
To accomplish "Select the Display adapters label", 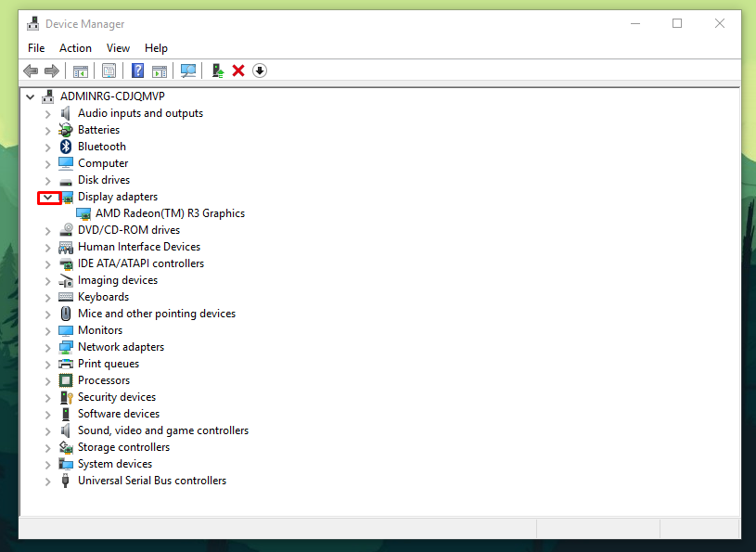I will (x=118, y=197).
